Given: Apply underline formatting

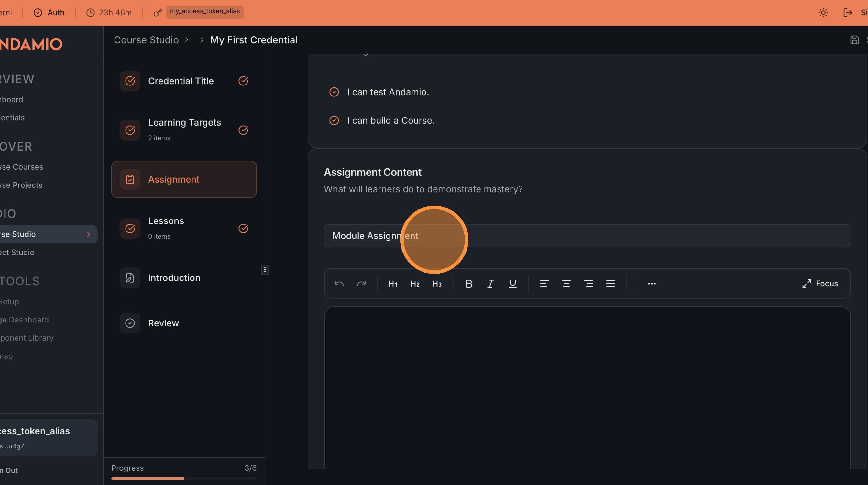Looking at the screenshot, I should [512, 284].
